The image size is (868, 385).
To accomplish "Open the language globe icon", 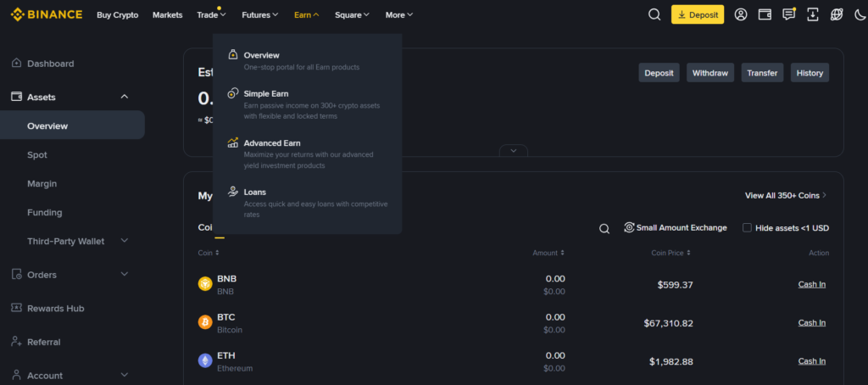I will tap(837, 14).
